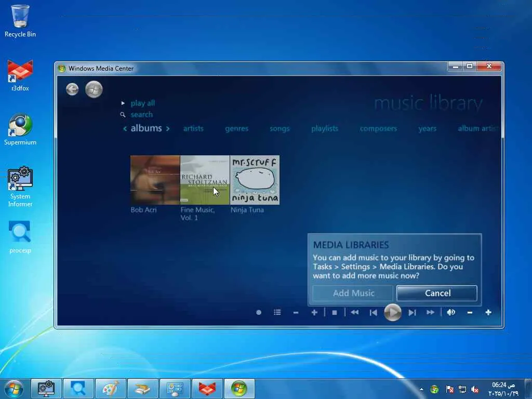Click the Paint palette taskbar button
Image resolution: width=532 pixels, height=399 pixels.
pyautogui.click(x=110, y=389)
